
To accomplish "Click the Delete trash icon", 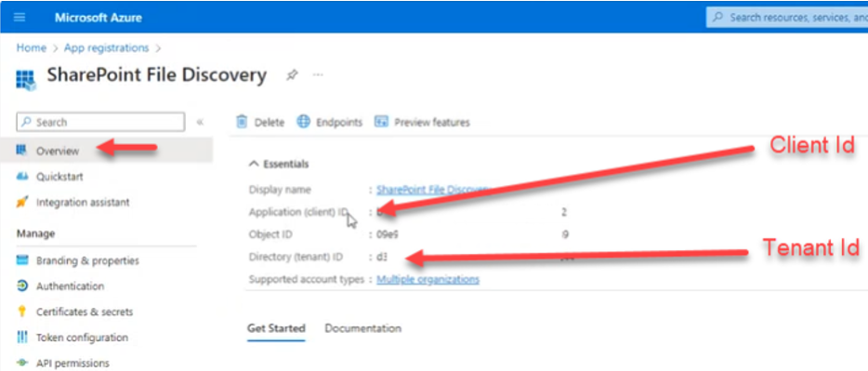I will pos(242,122).
